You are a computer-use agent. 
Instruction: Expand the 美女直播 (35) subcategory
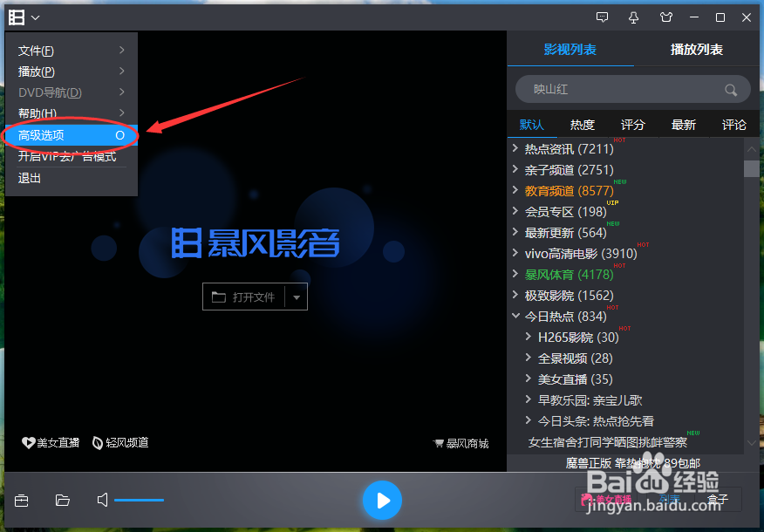tap(529, 379)
